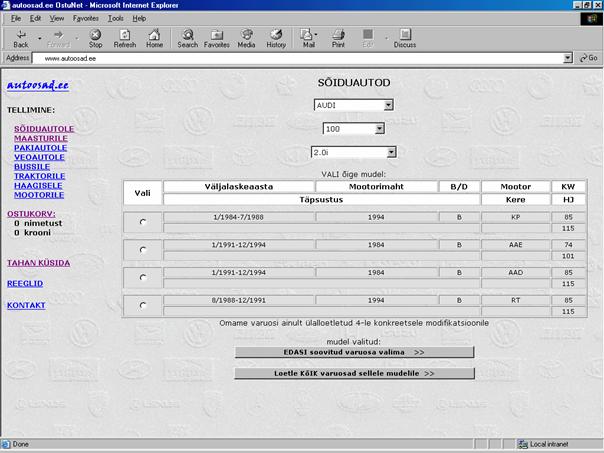The width and height of the screenshot is (604, 453).
Task: Open the File menu
Action: pyautogui.click(x=16, y=18)
